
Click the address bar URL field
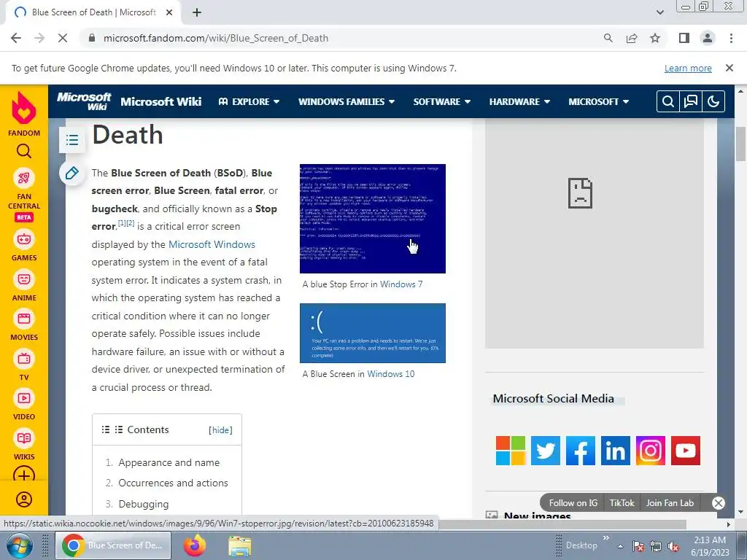(343, 38)
